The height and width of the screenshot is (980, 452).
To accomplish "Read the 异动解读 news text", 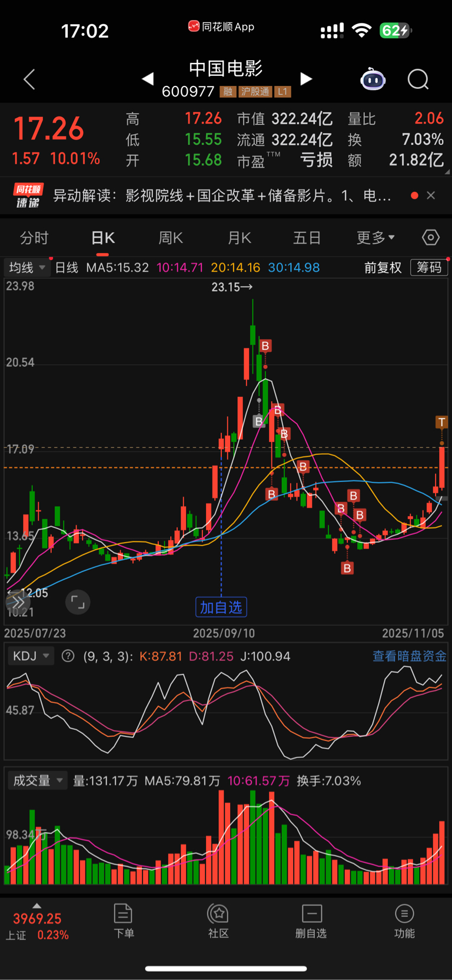I will pos(222,195).
